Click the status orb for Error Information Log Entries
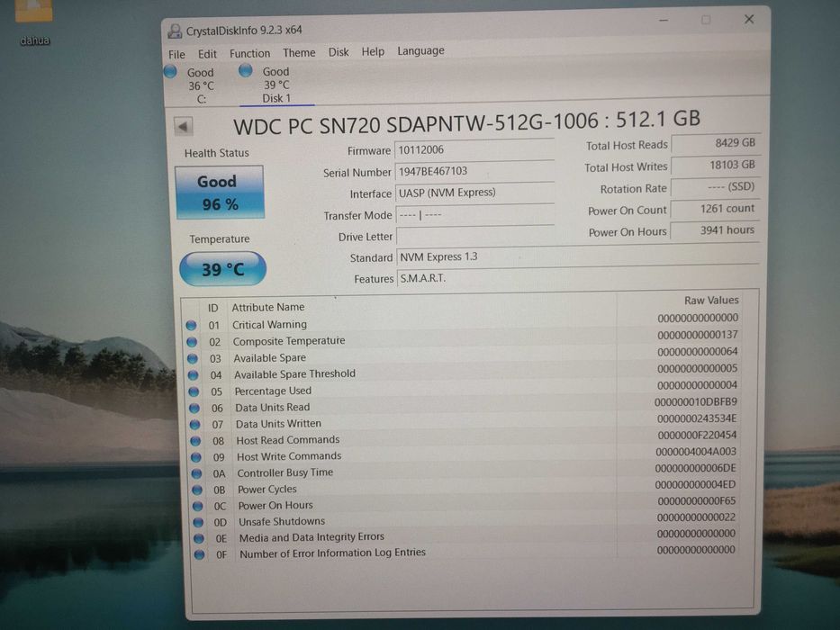Image resolution: width=840 pixels, height=630 pixels. tap(199, 554)
